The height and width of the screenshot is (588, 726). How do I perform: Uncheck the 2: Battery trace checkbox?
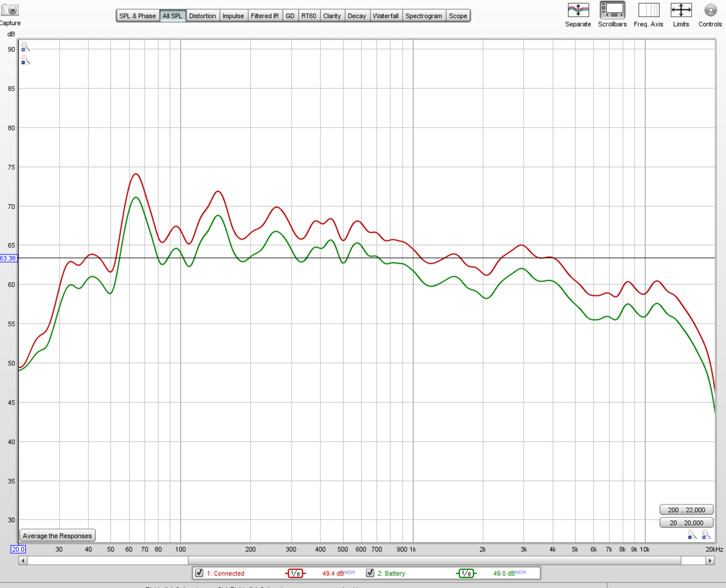point(370,573)
